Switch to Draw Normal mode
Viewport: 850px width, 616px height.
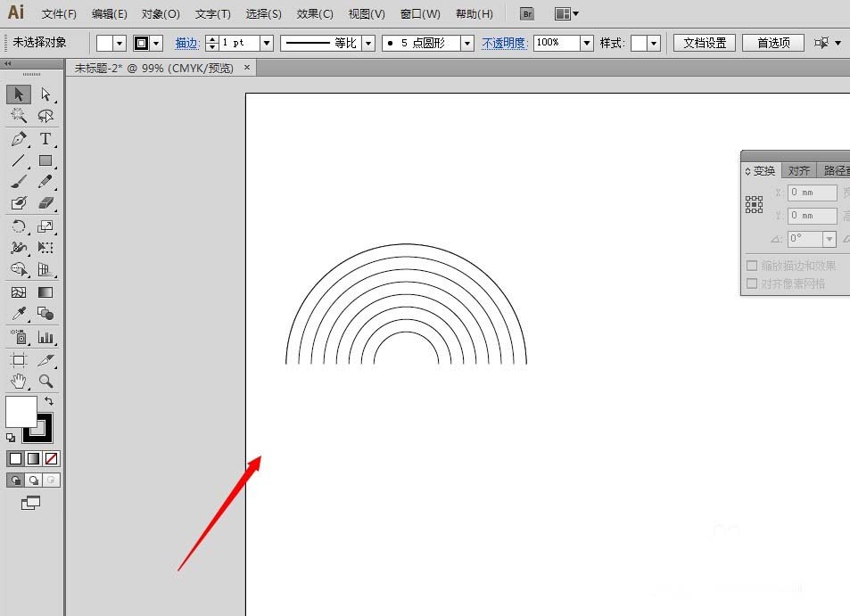pos(15,480)
